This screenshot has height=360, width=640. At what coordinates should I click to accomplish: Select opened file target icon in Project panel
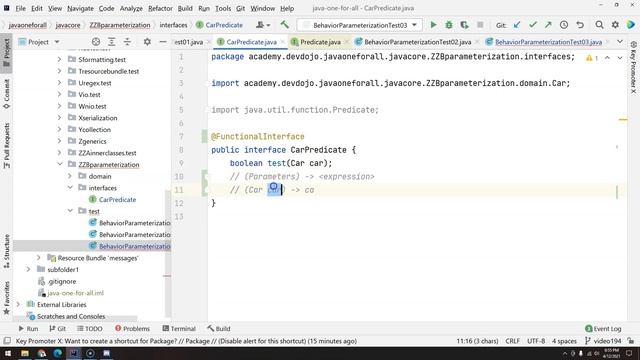[96, 42]
